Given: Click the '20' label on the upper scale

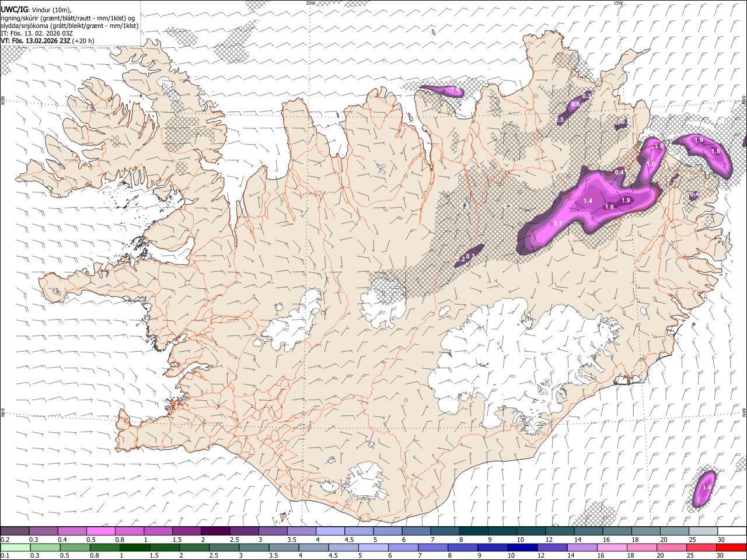Looking at the screenshot, I should click(x=663, y=540).
